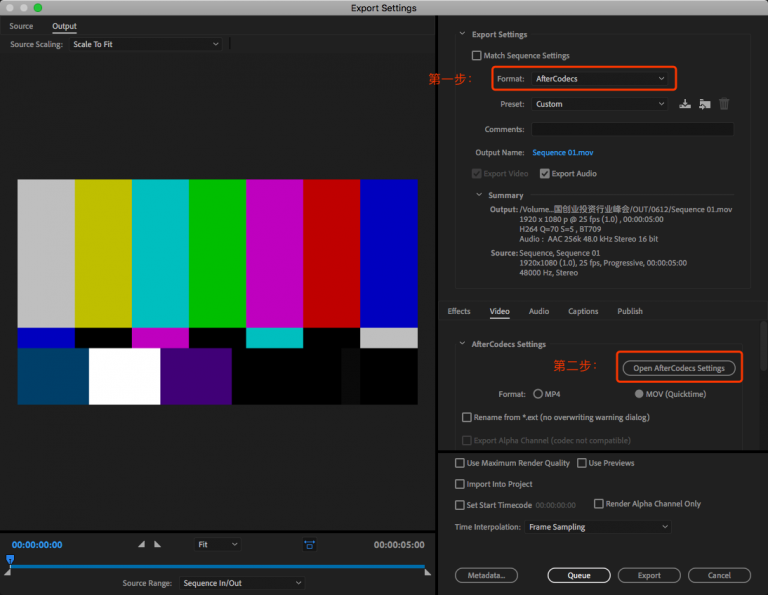
Task: Click the Save Preset icon
Action: (x=685, y=104)
